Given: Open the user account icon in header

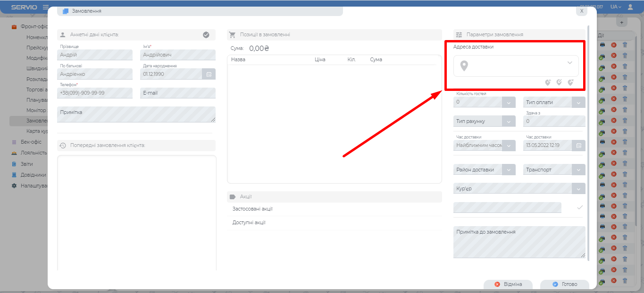Looking at the screenshot, I should (x=630, y=7).
